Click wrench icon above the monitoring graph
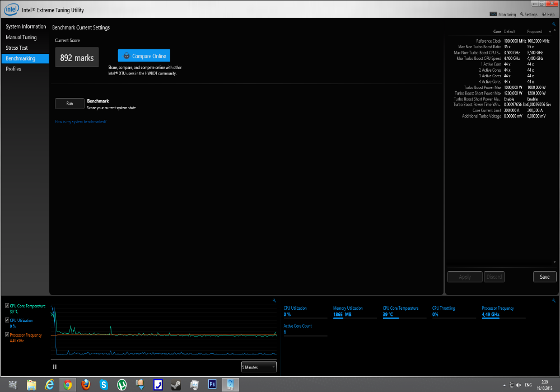560x392 pixels. point(274,301)
